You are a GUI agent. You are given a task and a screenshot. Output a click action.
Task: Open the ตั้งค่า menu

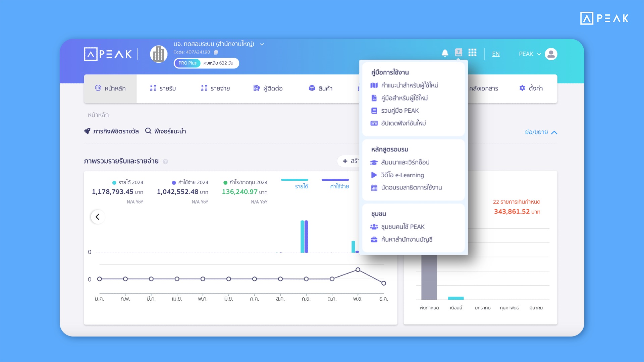(x=531, y=88)
